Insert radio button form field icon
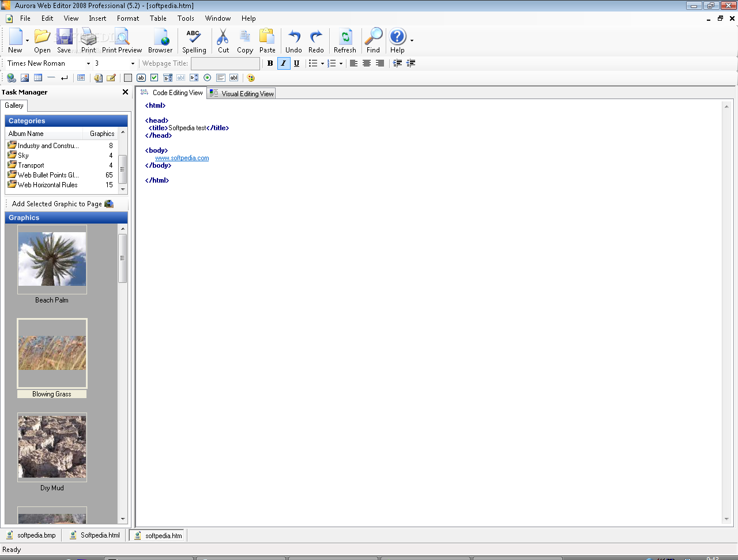This screenshot has width=738, height=560. click(208, 78)
